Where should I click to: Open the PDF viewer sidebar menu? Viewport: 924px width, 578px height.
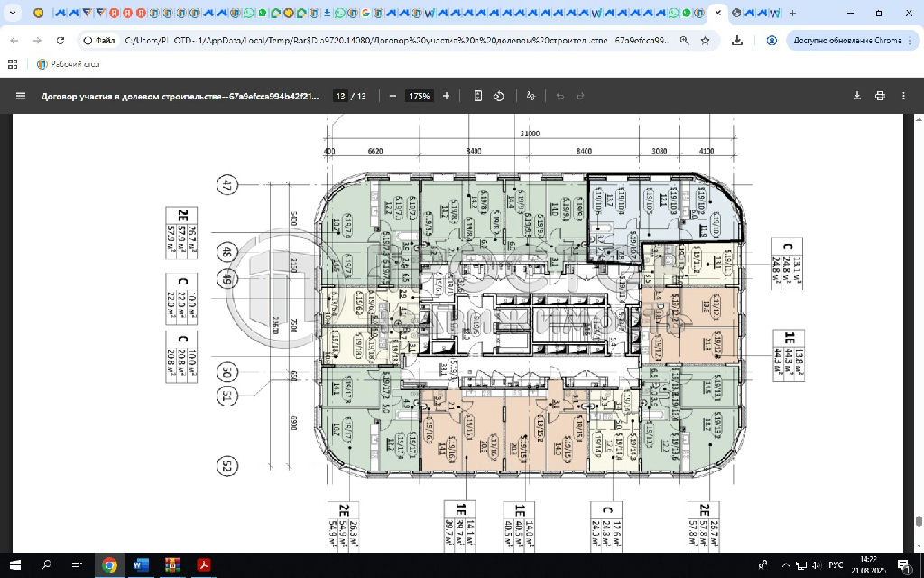[x=20, y=96]
